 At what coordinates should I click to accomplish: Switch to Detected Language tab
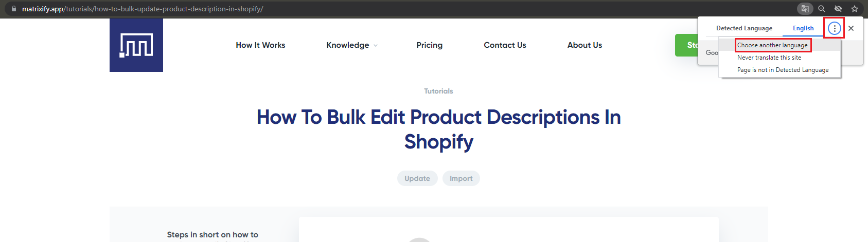pyautogui.click(x=744, y=28)
